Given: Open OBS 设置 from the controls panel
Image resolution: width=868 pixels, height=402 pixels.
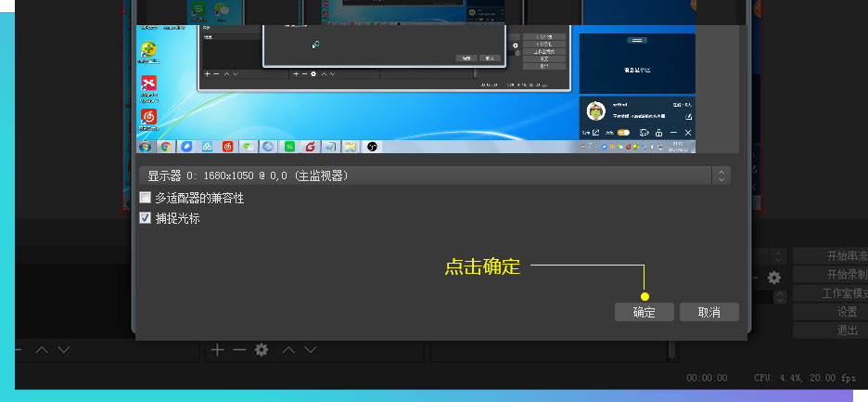Looking at the screenshot, I should tap(831, 312).
